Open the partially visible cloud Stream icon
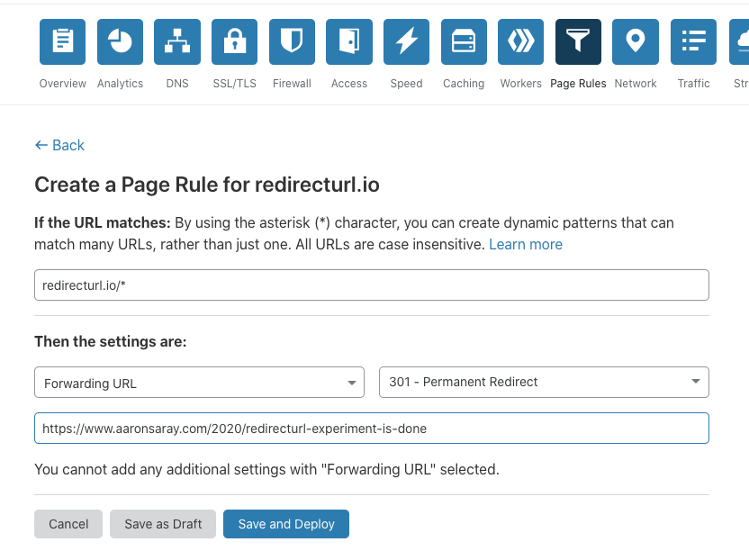The image size is (749, 560). point(739,41)
